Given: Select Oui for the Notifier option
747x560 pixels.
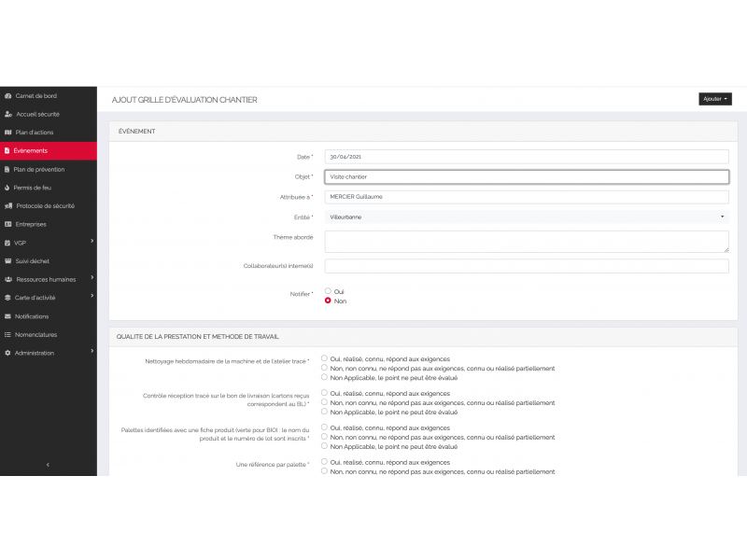Looking at the screenshot, I should click(x=328, y=291).
